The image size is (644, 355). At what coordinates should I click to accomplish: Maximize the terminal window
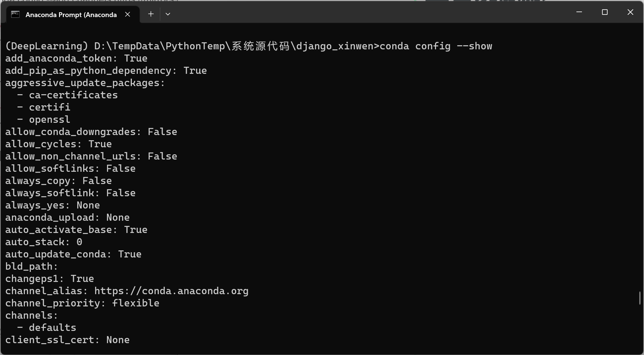coord(605,12)
